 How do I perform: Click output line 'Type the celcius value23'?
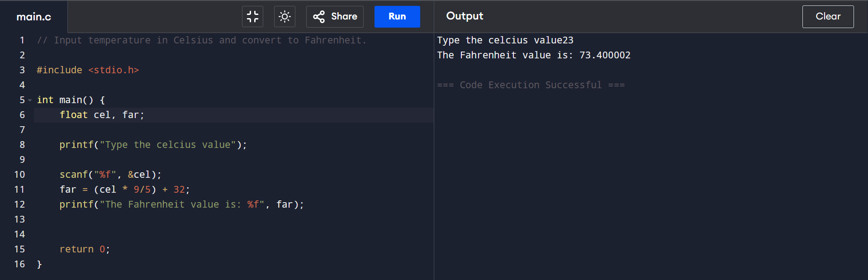pyautogui.click(x=505, y=40)
